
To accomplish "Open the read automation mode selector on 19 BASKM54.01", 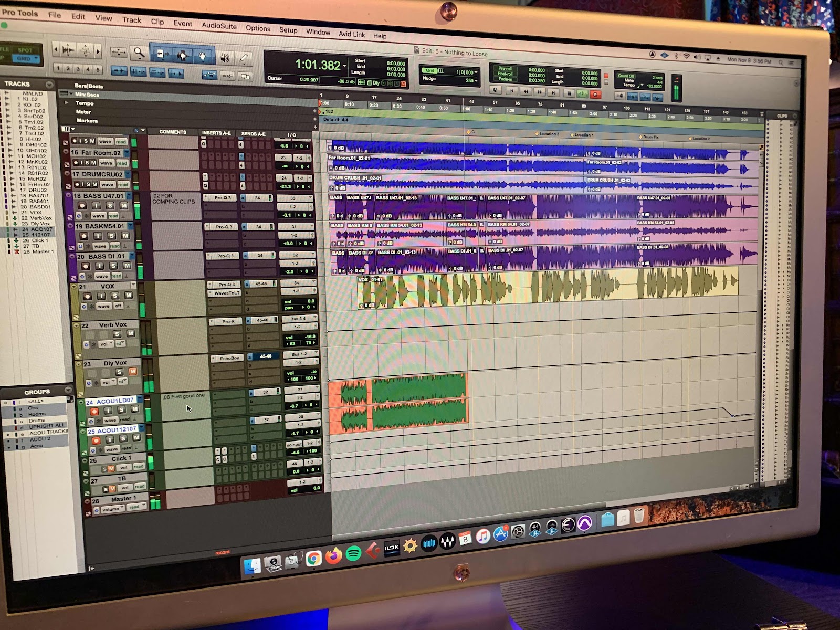I will click(115, 246).
